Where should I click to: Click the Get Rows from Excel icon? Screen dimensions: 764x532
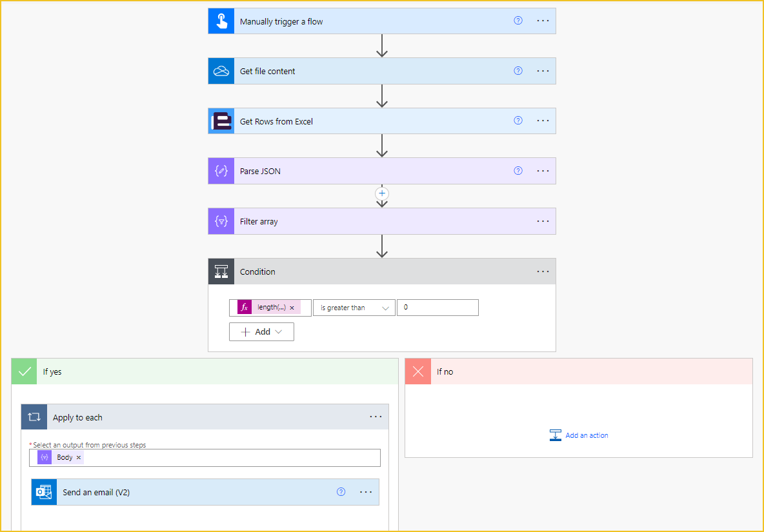[x=221, y=121]
